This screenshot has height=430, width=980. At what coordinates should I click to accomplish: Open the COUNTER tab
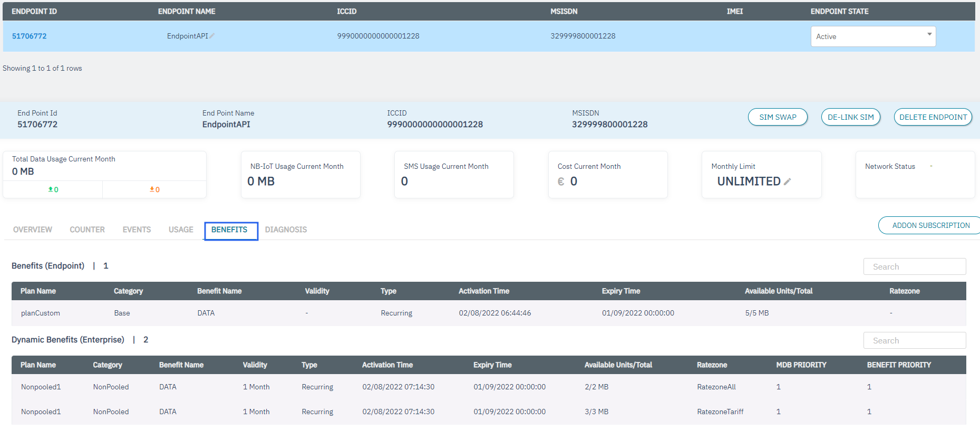pos(88,230)
